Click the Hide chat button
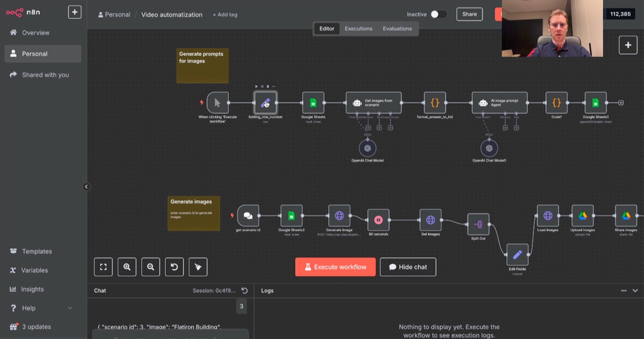644x339 pixels. click(408, 267)
